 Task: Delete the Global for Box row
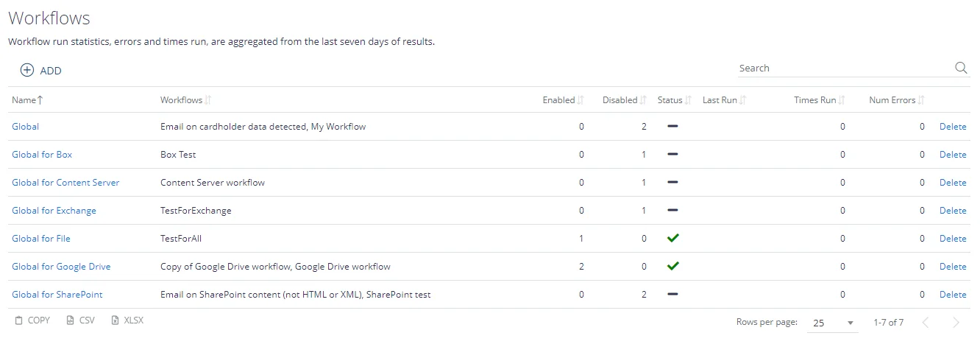(x=953, y=155)
